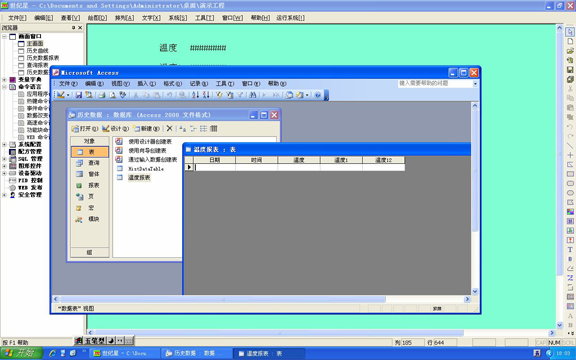Open the 绘图 menu in main window
The width and height of the screenshot is (576, 360).
97,18
